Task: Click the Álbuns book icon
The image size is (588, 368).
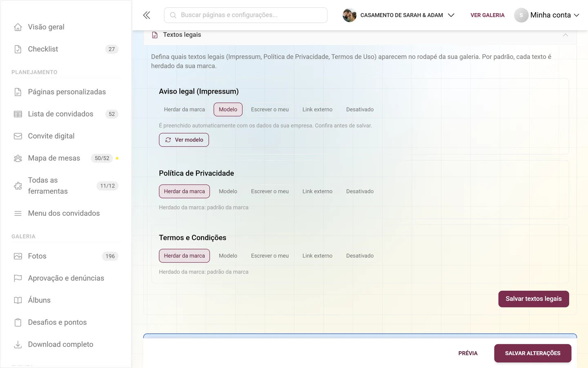Action: point(18,301)
